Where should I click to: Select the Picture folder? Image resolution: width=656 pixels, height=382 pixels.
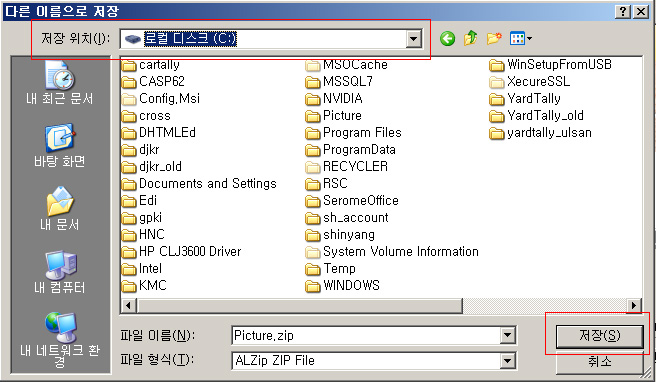[333, 115]
